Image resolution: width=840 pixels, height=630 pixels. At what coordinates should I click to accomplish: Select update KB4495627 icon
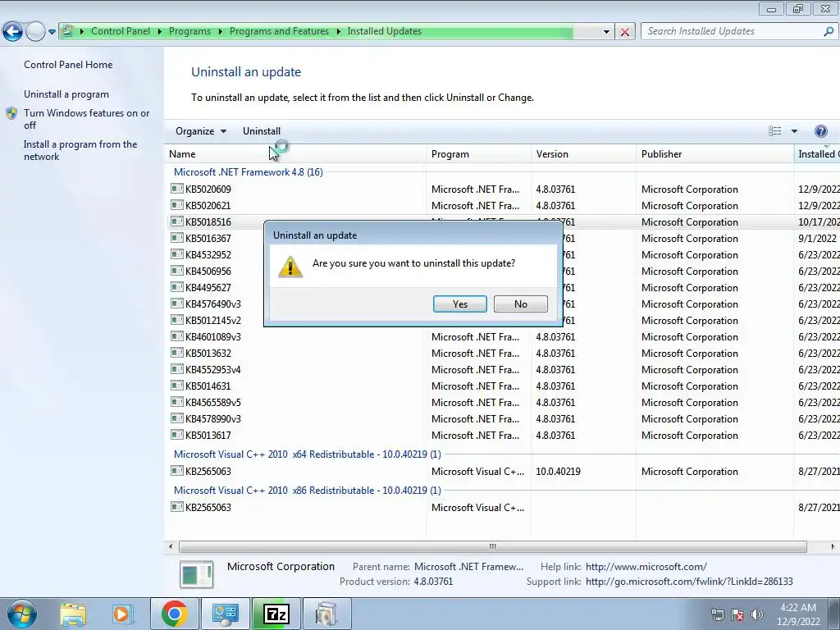click(177, 287)
